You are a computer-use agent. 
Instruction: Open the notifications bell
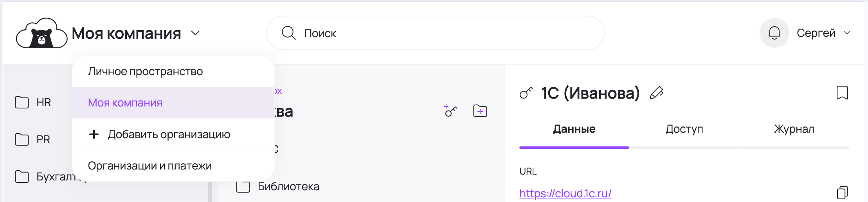point(774,33)
